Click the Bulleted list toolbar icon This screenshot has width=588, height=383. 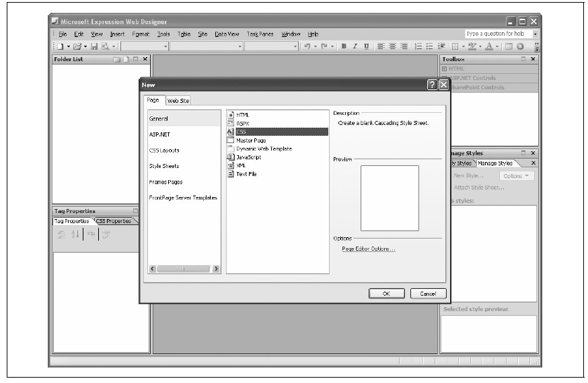tap(430, 46)
